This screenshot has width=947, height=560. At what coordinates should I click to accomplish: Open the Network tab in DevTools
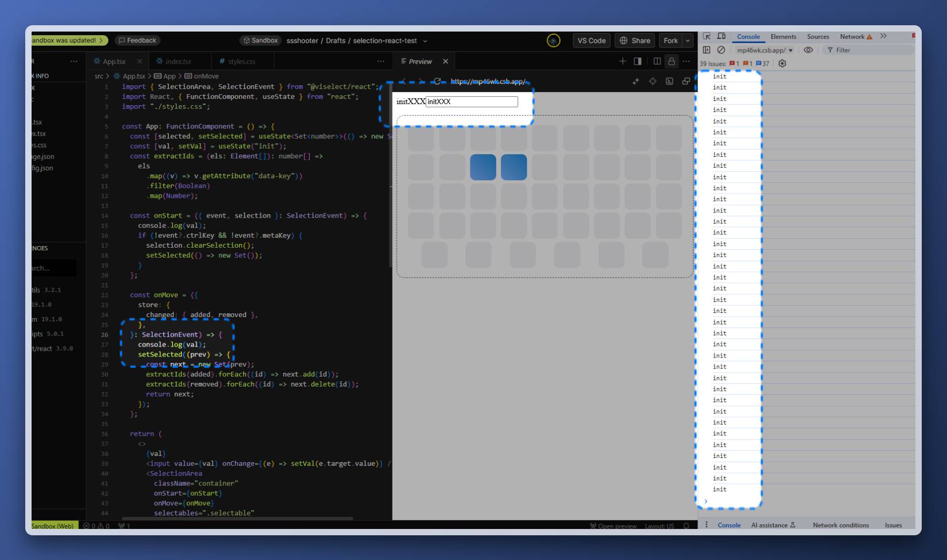pos(852,37)
